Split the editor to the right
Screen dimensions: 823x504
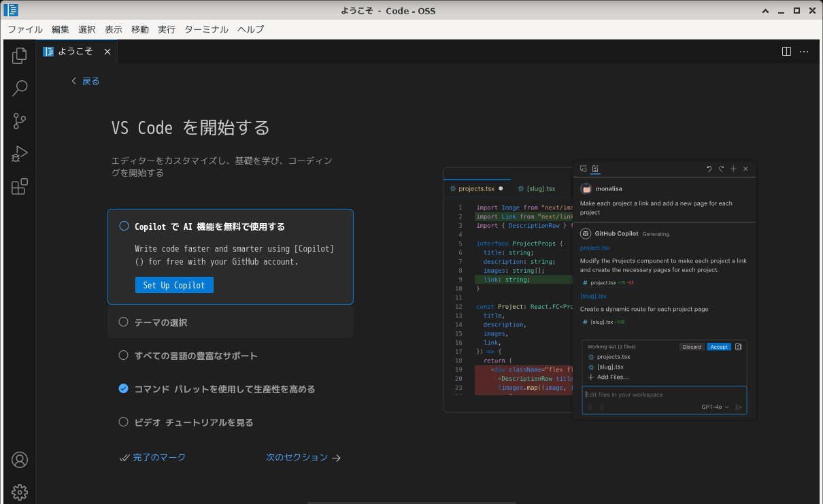pyautogui.click(x=786, y=52)
